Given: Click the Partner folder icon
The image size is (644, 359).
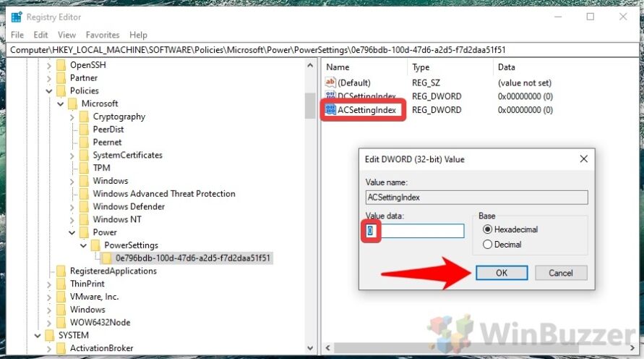Looking at the screenshot, I should (61, 77).
